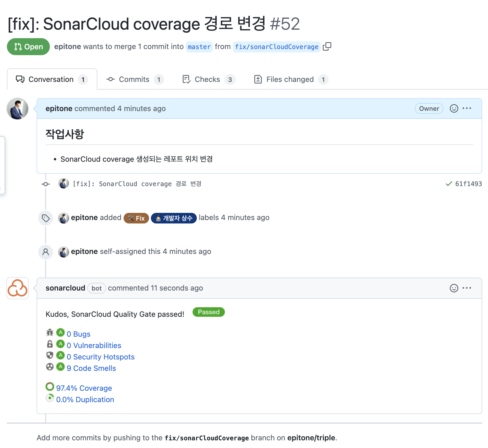This screenshot has height=448, width=488.
Task: Click the sonarcloud bot avatar
Action: pyautogui.click(x=18, y=288)
